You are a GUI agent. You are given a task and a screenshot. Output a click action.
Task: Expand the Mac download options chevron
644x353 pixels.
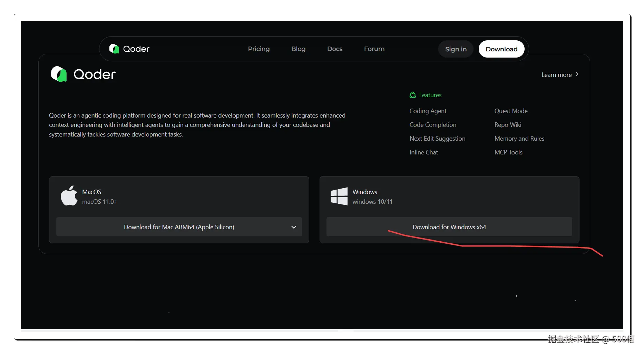coord(294,227)
